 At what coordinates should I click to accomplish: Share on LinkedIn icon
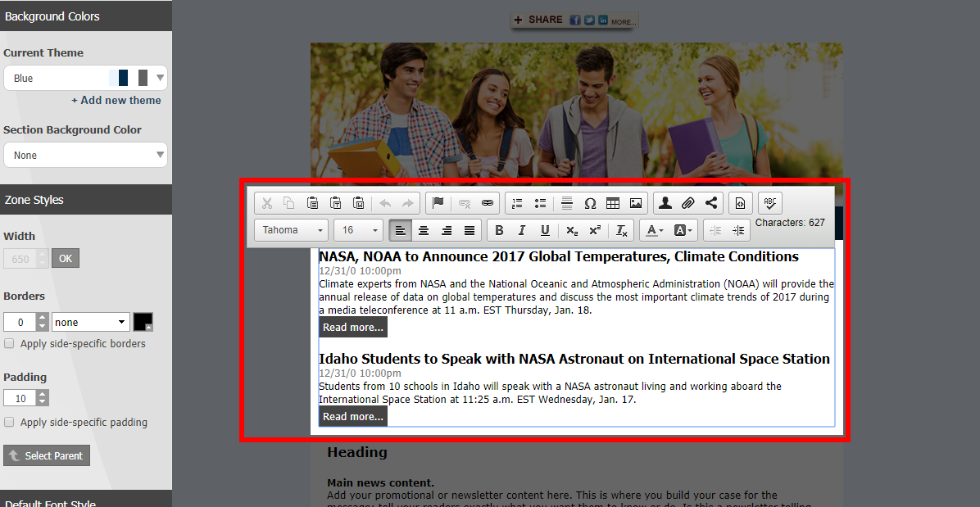(x=603, y=20)
